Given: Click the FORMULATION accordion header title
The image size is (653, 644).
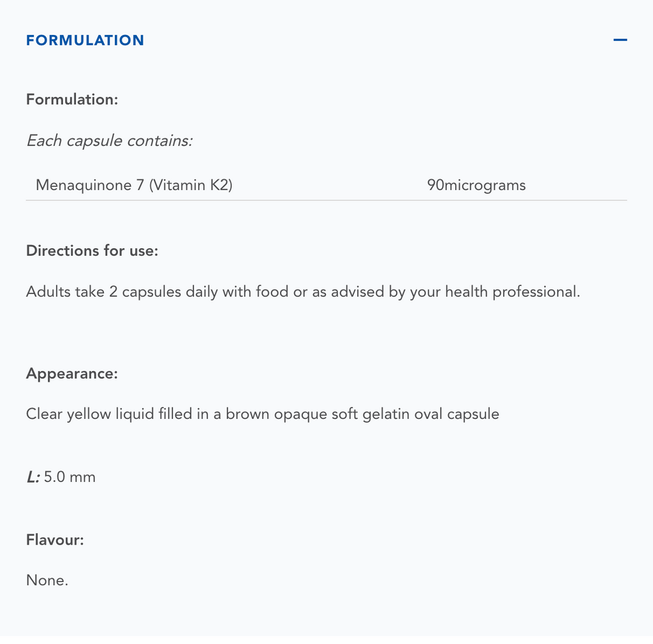Looking at the screenshot, I should coord(85,40).
